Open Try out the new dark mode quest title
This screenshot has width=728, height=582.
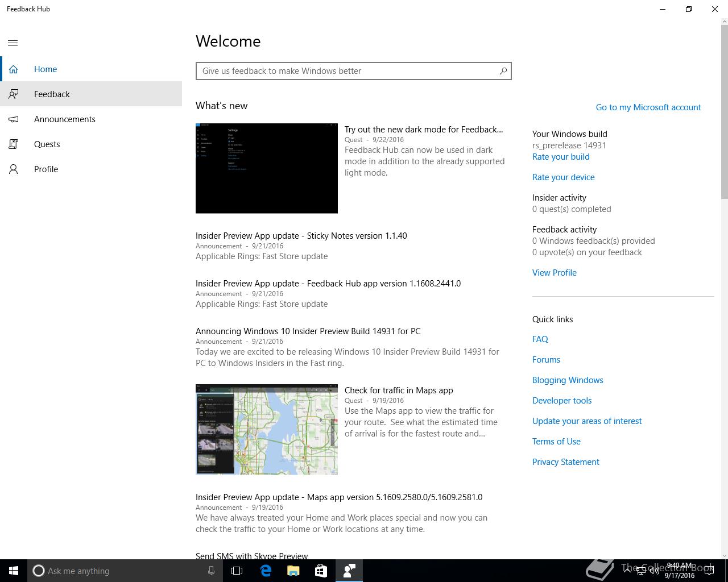click(x=424, y=130)
